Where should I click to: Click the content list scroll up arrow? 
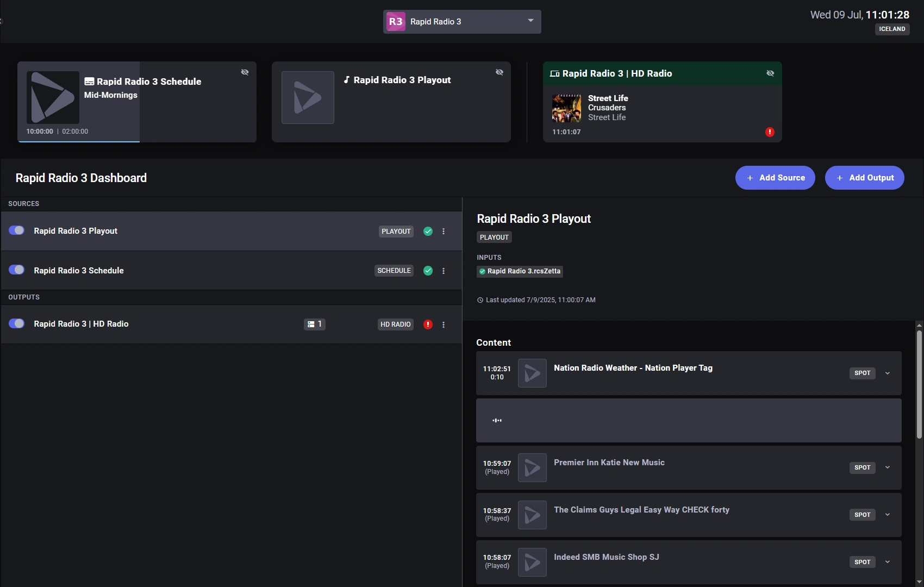[x=919, y=325]
